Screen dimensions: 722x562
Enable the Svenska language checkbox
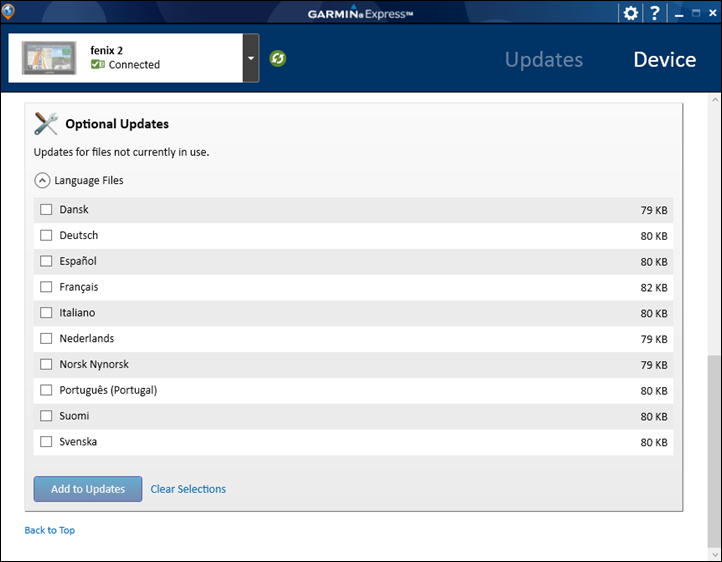[x=46, y=442]
